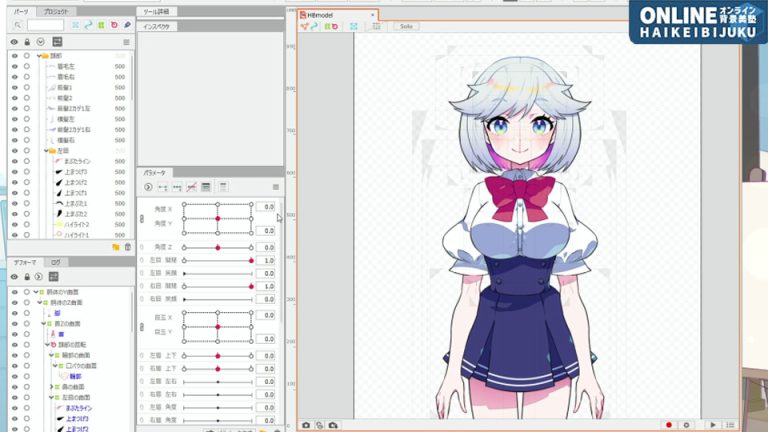768x432 pixels.
Task: Open the parameter panel hamburger menu
Action: coord(275,187)
